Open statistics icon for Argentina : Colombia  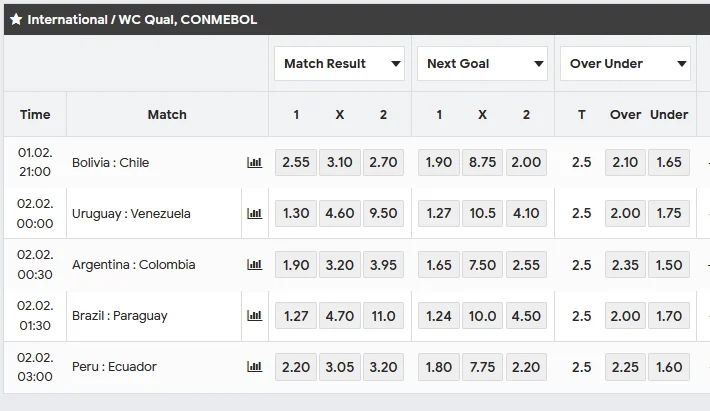point(255,265)
